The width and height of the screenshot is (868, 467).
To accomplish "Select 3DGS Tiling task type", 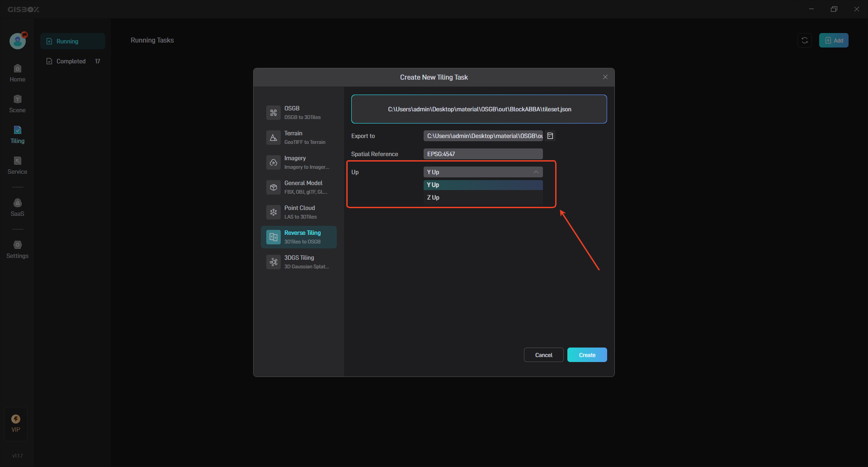I will (x=299, y=262).
